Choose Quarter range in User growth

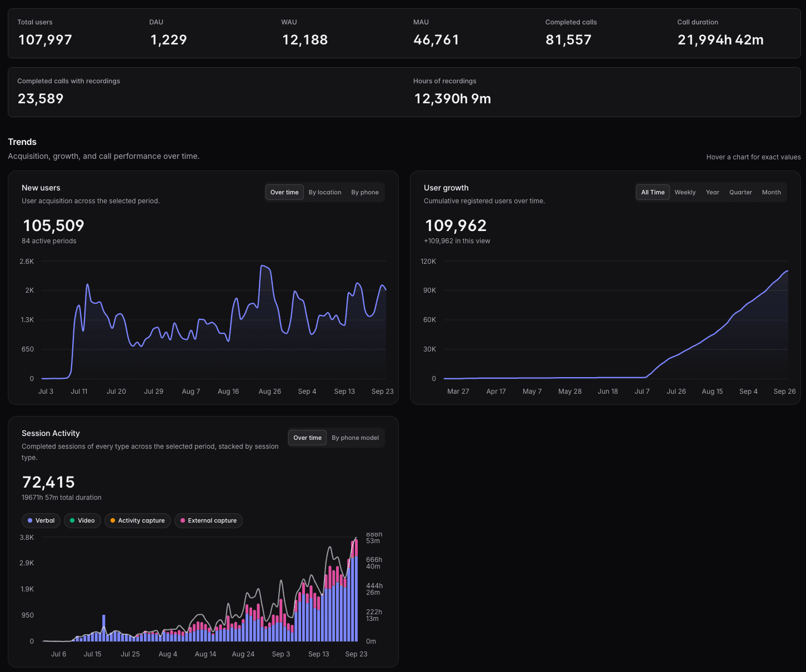click(740, 192)
